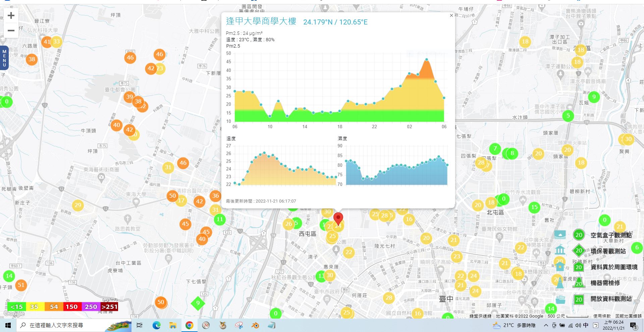Click the 臺灣民俗文物館 museum pin
The width and height of the screenshot is (644, 332).
[499, 236]
